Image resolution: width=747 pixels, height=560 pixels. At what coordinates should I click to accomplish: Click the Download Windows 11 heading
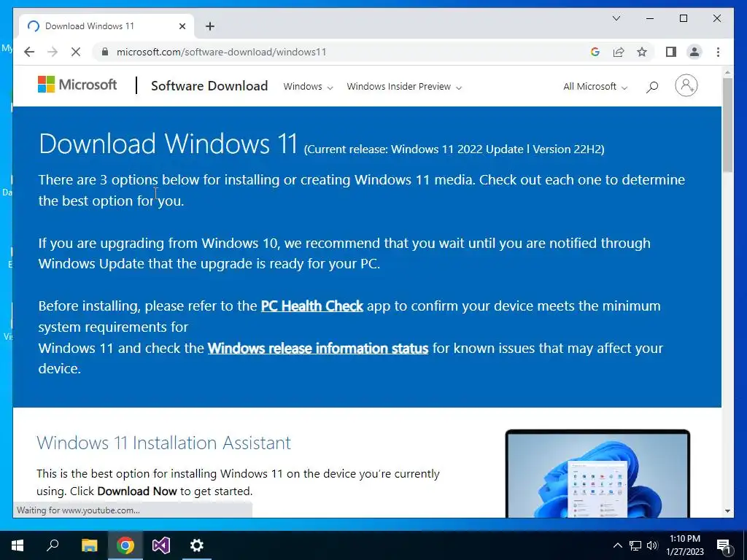[x=169, y=144]
